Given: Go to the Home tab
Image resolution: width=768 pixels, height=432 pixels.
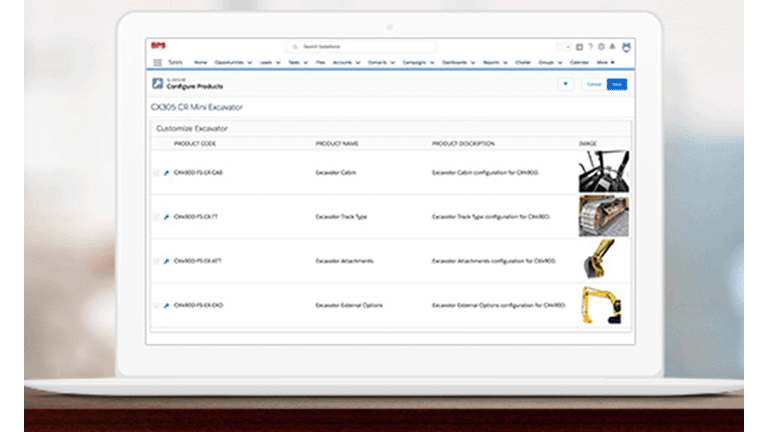Looking at the screenshot, I should point(200,62).
